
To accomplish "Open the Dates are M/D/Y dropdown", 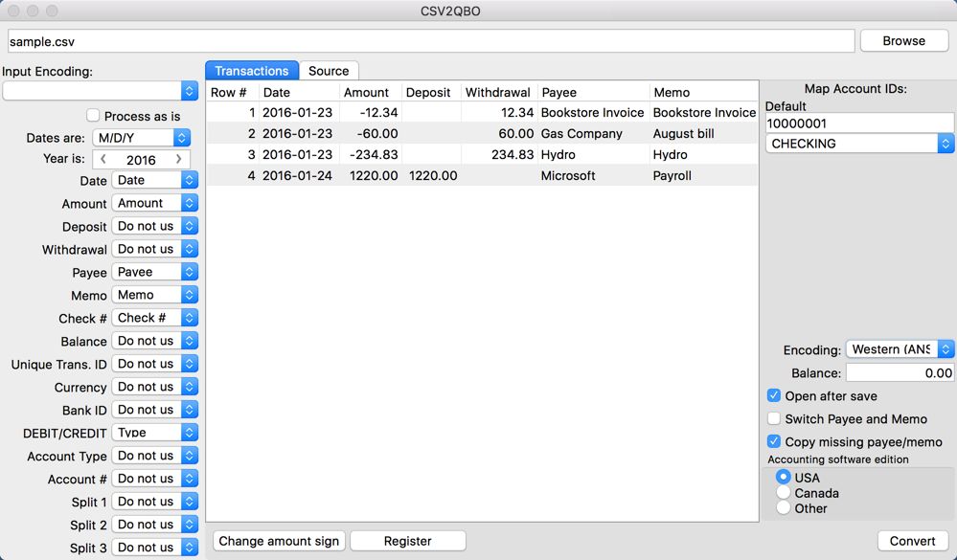I will tap(141, 138).
